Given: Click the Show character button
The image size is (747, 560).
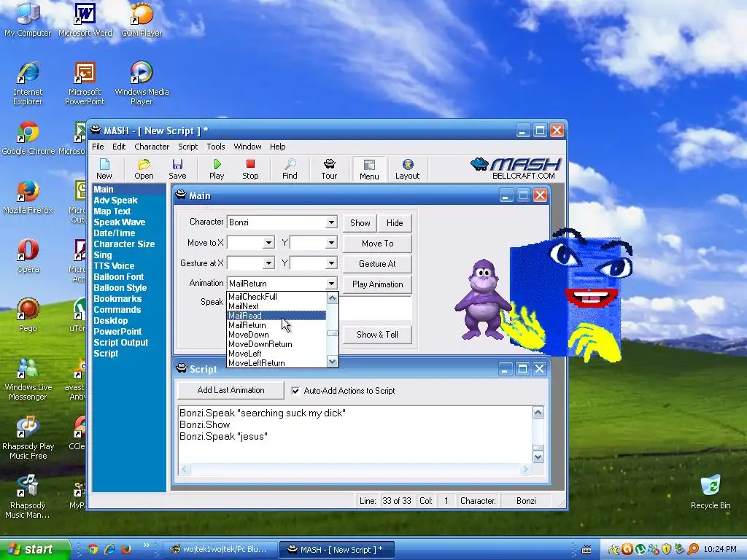Looking at the screenshot, I should [360, 223].
